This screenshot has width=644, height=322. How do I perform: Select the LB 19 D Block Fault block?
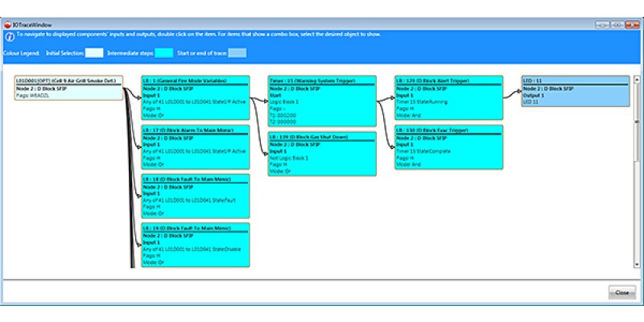point(196,244)
